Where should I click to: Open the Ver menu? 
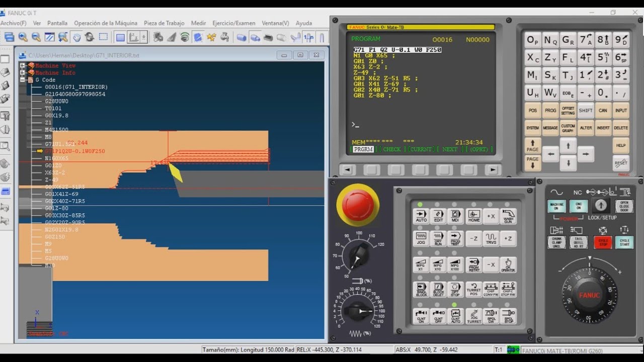[37, 23]
